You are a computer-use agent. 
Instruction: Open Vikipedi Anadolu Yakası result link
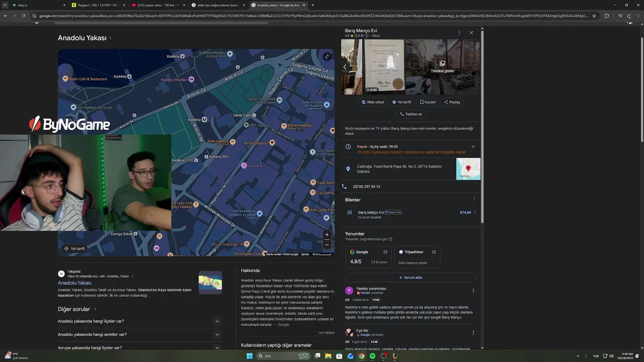pyautogui.click(x=74, y=283)
